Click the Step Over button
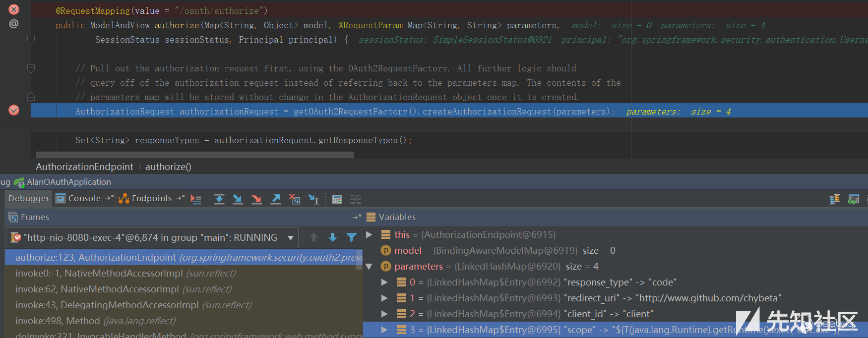Image resolution: width=868 pixels, height=338 pixels. [x=219, y=199]
